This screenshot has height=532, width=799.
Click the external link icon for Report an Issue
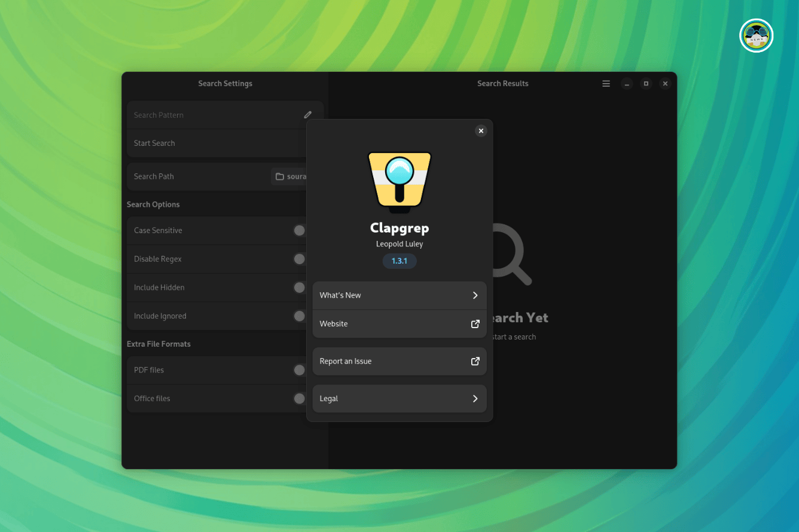click(x=475, y=361)
